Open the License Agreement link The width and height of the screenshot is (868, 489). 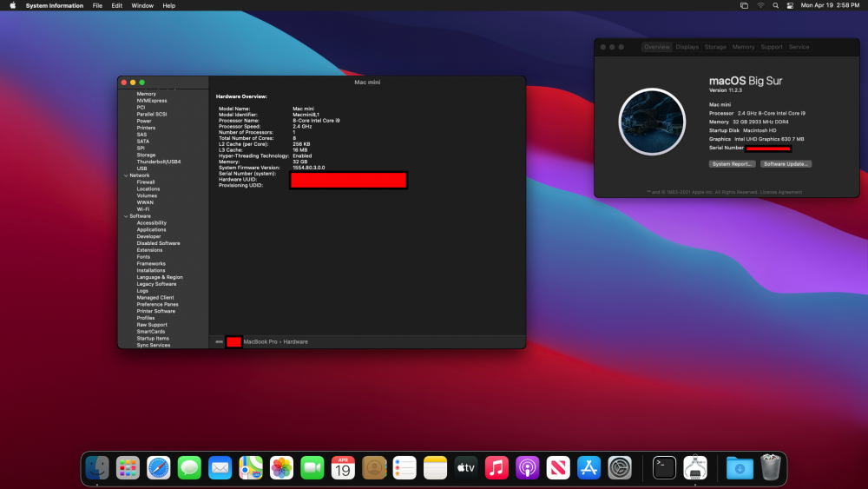[781, 192]
